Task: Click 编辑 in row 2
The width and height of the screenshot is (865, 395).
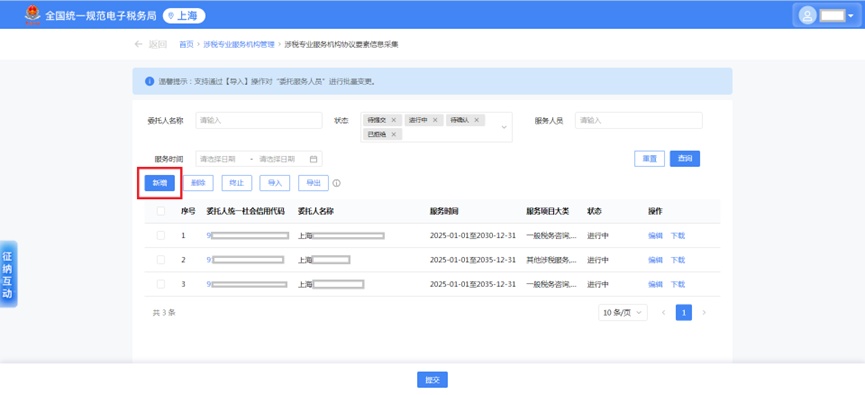Action: (x=655, y=260)
